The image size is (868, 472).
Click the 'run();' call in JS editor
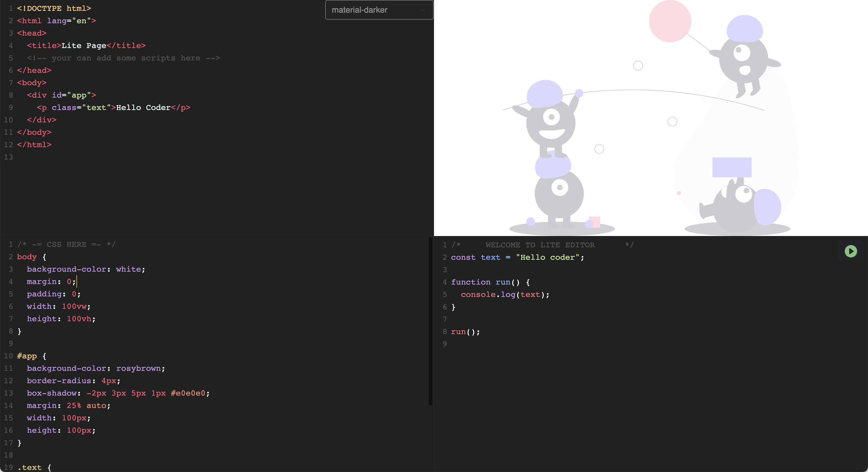pos(465,332)
